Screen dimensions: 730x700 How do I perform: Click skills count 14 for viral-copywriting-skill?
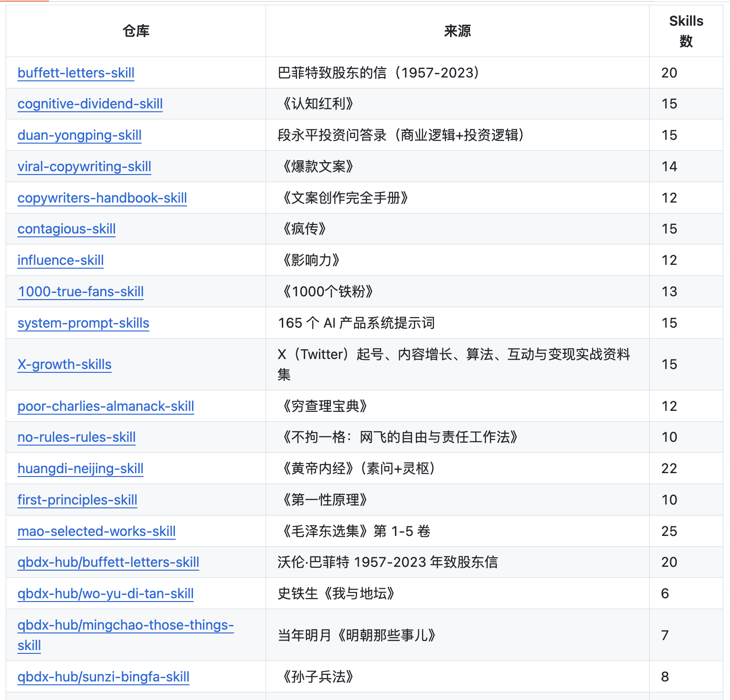(669, 166)
